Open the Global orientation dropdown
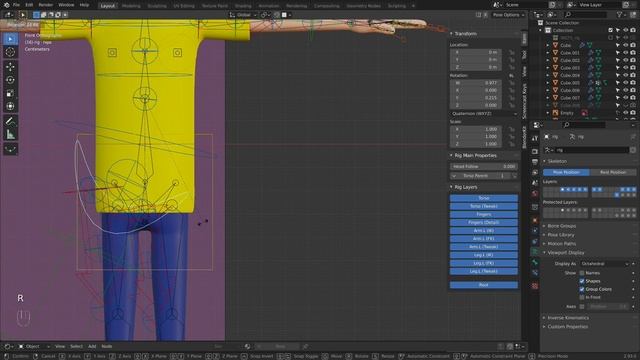Screen dimensions: 640x360 click(243, 15)
